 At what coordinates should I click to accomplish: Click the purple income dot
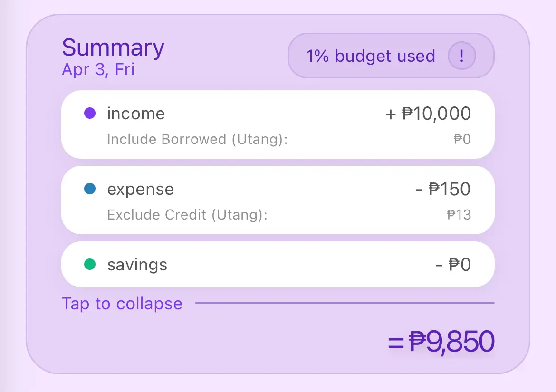pyautogui.click(x=90, y=114)
